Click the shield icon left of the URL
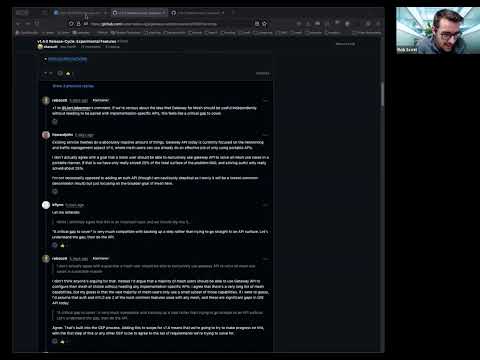The height and width of the screenshot is (360, 480). 71,24
